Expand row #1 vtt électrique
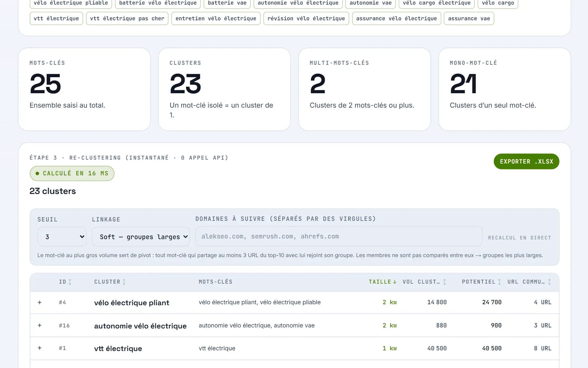 click(x=40, y=348)
